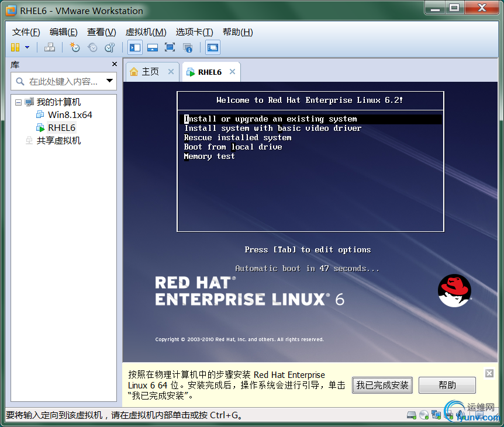Take a snapshot with the clock-star icon

tap(75, 47)
